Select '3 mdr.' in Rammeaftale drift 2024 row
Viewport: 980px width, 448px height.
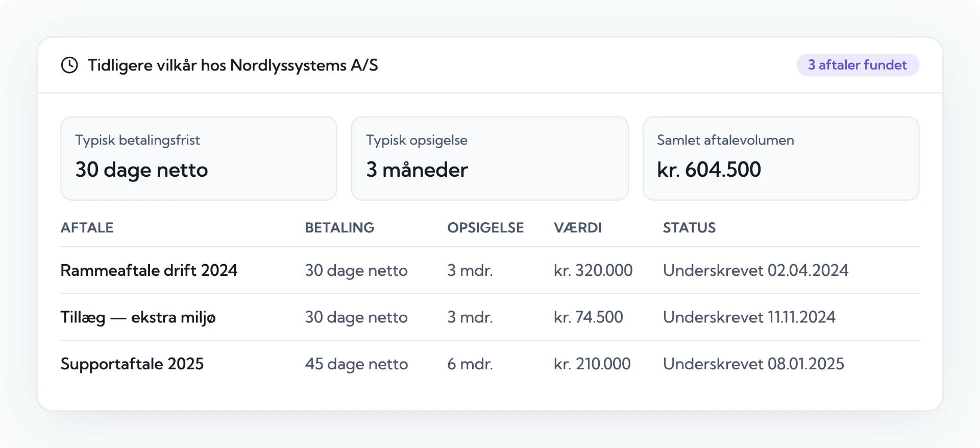coord(470,270)
